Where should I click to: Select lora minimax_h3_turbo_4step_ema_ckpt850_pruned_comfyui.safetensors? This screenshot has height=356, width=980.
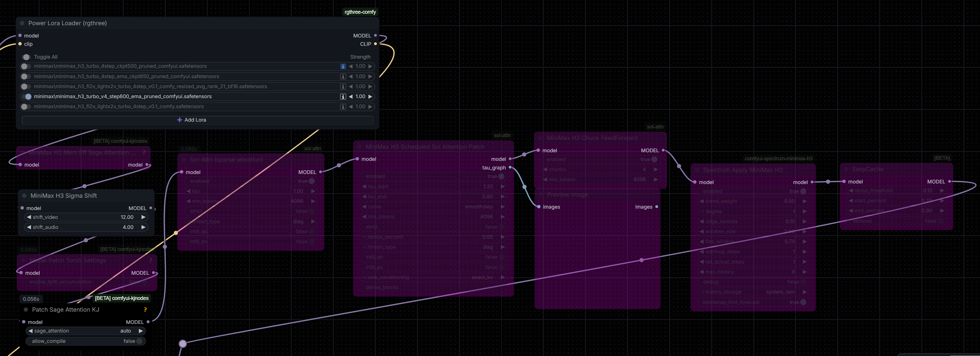(x=126, y=76)
